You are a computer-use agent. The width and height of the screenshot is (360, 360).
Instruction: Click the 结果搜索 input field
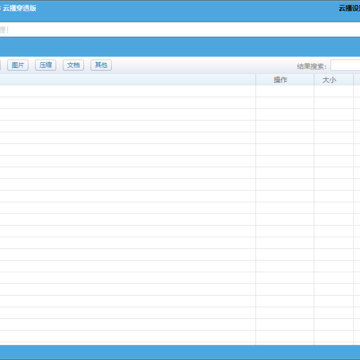(x=345, y=65)
